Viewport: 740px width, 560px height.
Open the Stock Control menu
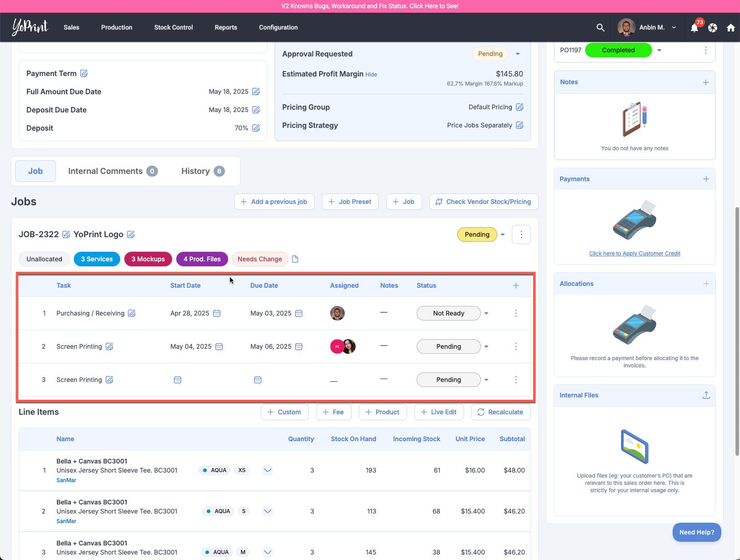174,28
